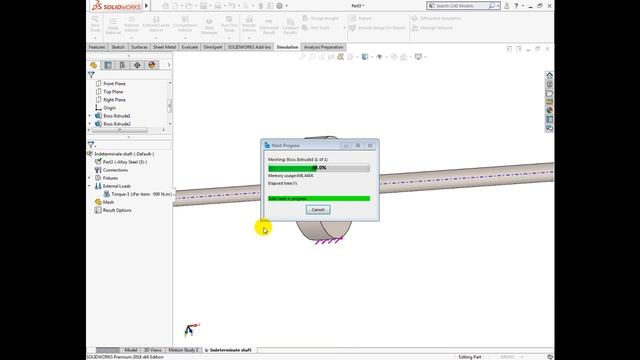Click the meshing percentage progress bar
The image size is (640, 360).
(x=319, y=168)
